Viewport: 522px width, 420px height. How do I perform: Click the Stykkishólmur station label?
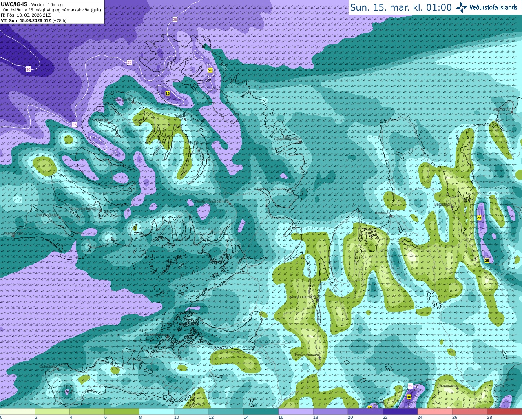coord(157,334)
